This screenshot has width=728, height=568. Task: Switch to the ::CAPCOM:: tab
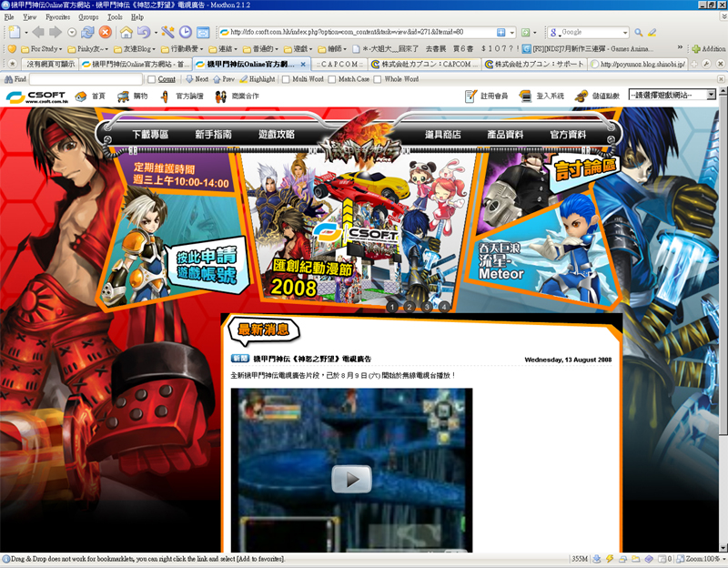coord(339,64)
